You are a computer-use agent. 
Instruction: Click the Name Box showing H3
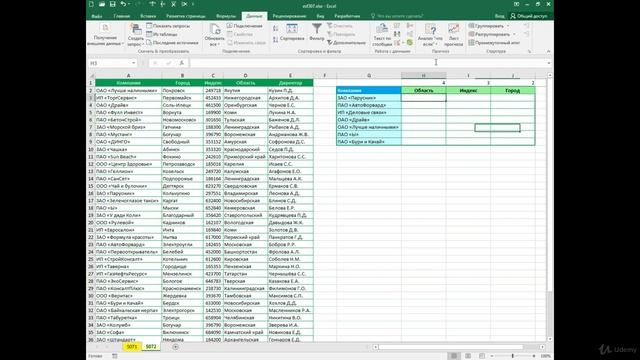109,63
